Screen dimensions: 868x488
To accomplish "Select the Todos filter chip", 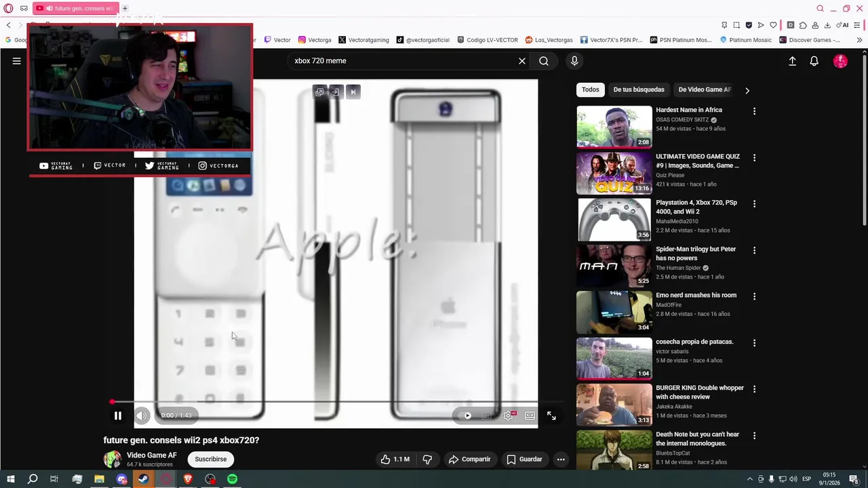I will tap(591, 89).
